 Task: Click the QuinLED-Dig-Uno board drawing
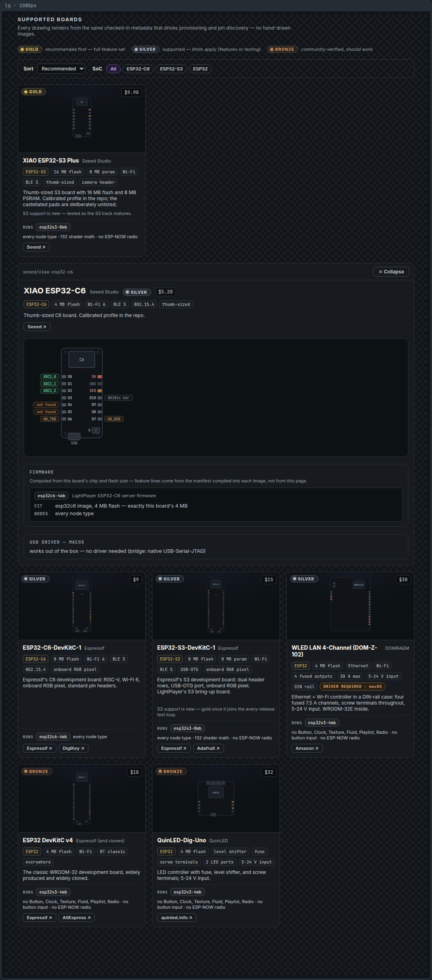(216, 799)
